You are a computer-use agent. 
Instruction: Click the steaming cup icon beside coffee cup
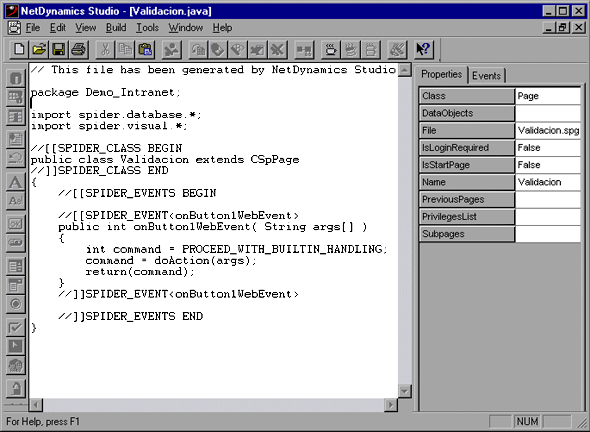[x=351, y=49]
